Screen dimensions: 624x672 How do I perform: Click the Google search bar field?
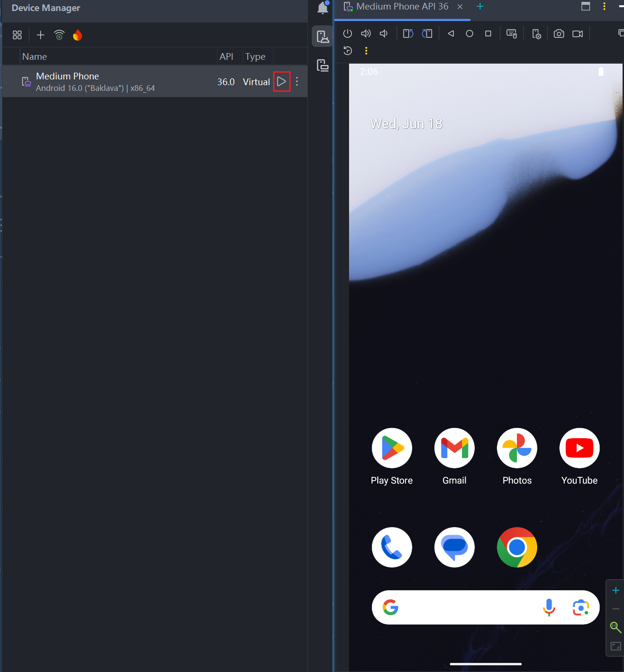tap(485, 607)
